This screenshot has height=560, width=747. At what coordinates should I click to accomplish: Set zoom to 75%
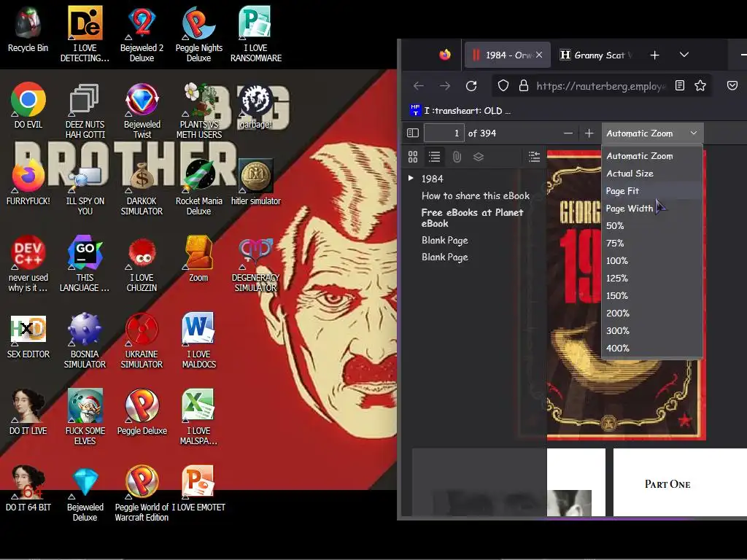tap(651, 244)
